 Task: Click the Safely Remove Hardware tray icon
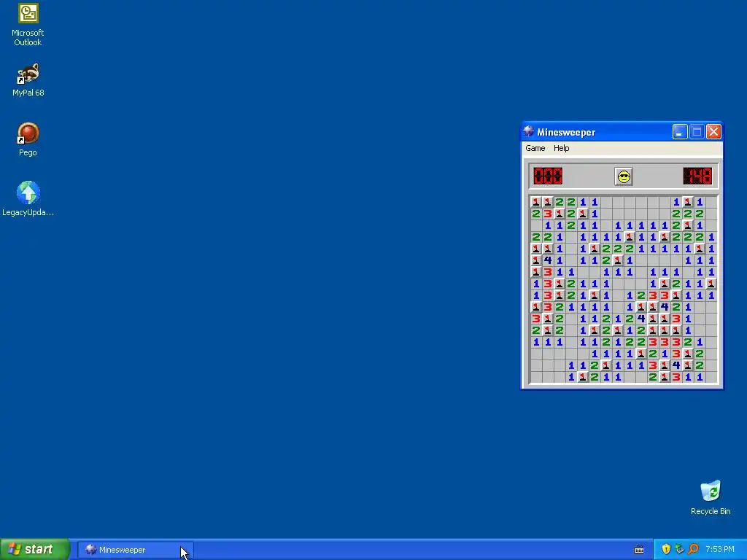[679, 549]
